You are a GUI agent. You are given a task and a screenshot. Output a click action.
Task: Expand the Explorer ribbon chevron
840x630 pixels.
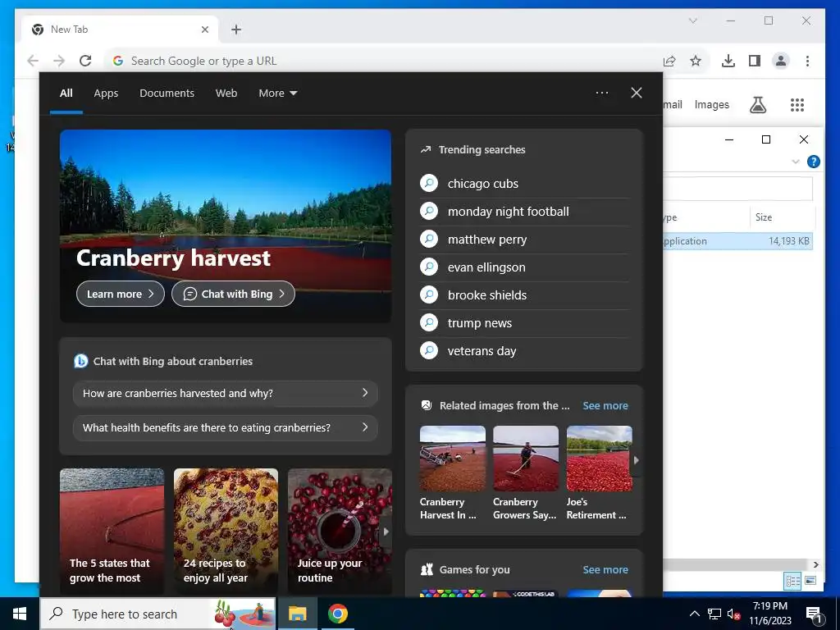[x=796, y=162]
